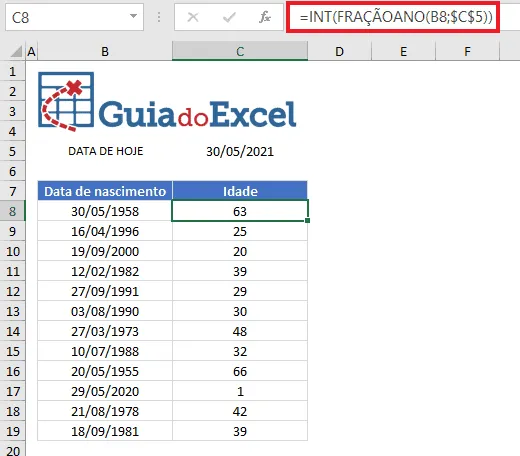Select age cell showing 25

[x=240, y=231]
